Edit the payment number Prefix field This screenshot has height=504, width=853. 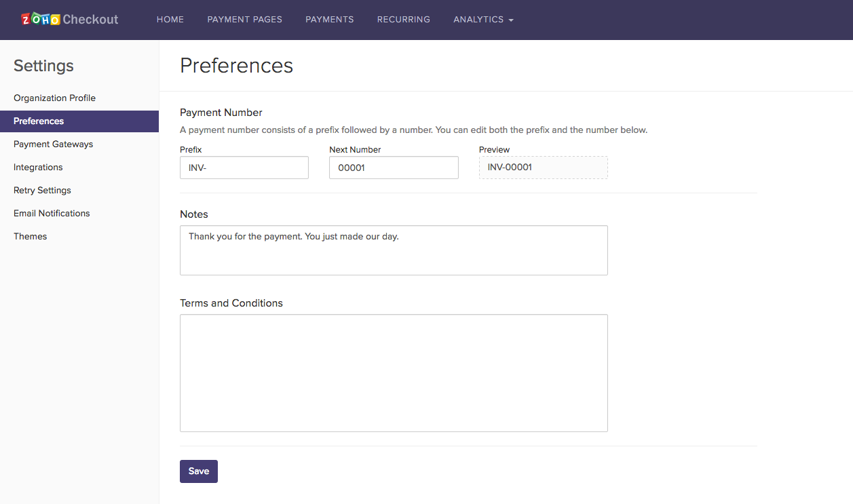coord(244,167)
